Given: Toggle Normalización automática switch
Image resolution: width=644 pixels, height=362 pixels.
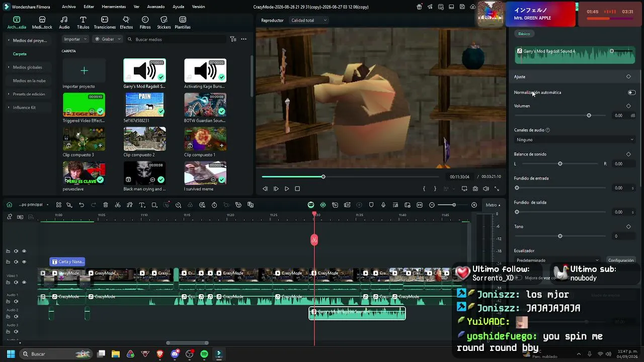Looking at the screenshot, I should click(x=631, y=93).
